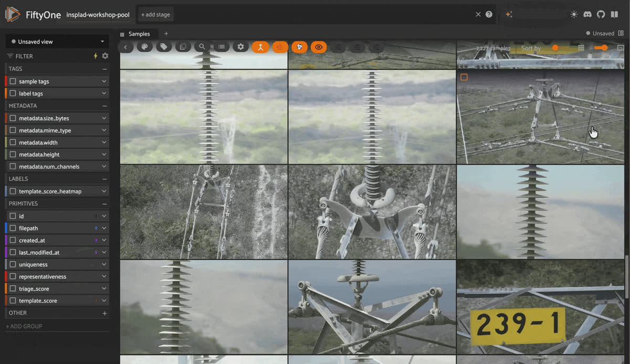The width and height of the screenshot is (630, 364).
Task: Check the label tags checkbox
Action: point(13,93)
